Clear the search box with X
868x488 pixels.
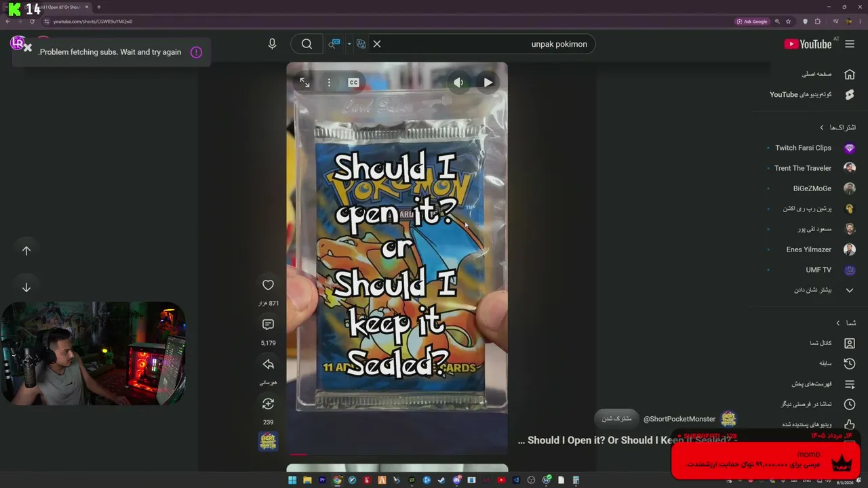click(377, 44)
